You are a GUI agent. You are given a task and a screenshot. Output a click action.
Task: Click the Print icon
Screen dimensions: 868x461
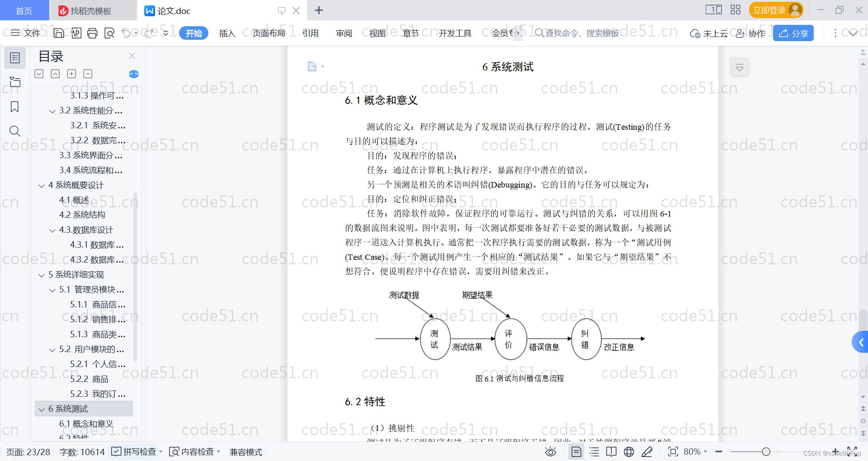click(93, 33)
